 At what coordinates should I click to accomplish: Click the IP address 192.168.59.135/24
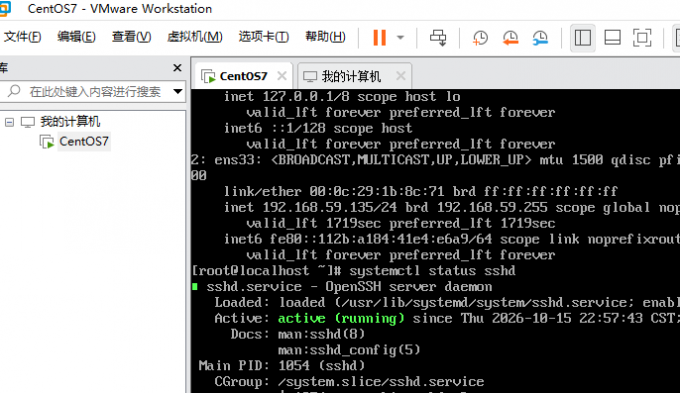point(330,207)
